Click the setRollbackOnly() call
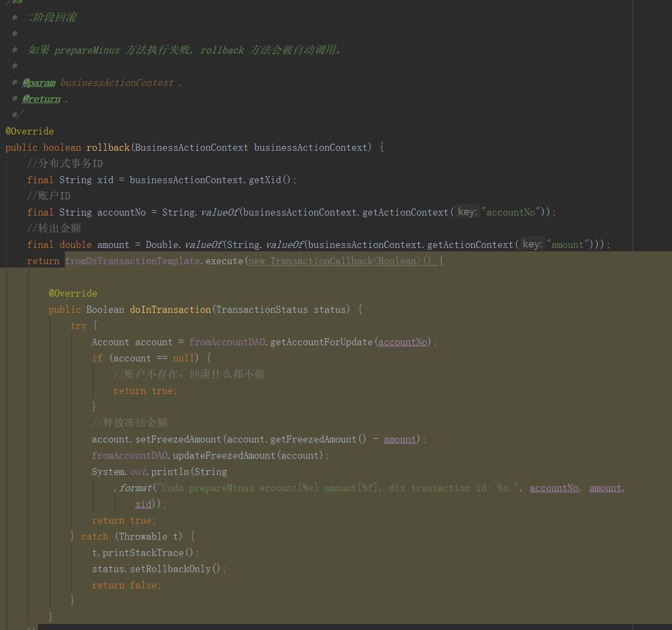This screenshot has height=630, width=672. coord(175,569)
